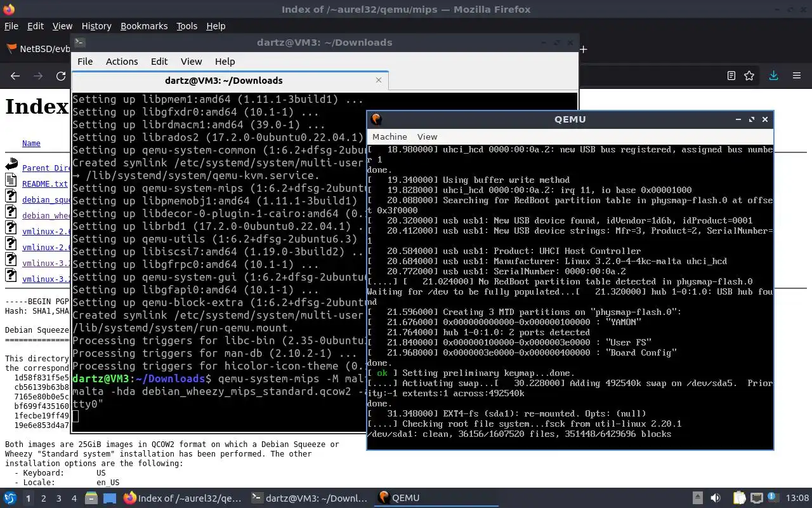This screenshot has width=812, height=508.
Task: Open the terminal Actions menu
Action: click(x=122, y=62)
